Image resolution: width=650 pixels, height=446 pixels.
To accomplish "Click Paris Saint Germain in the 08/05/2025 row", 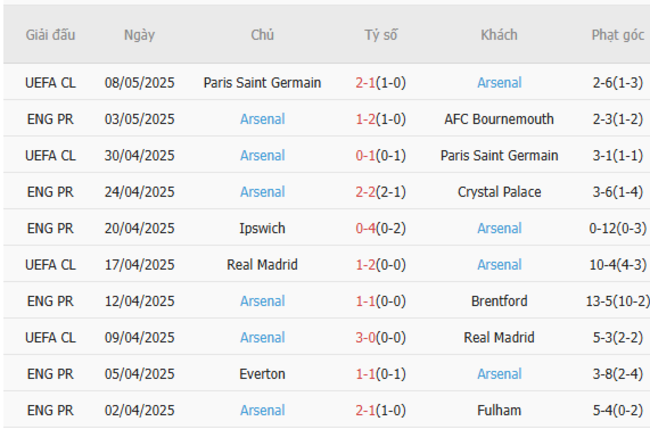I will click(262, 83).
